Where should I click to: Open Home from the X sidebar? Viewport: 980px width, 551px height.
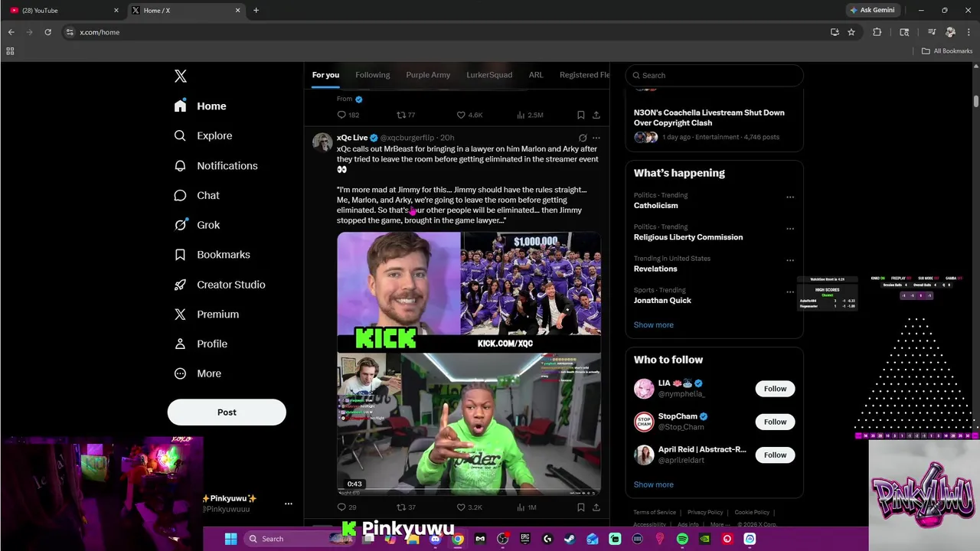click(x=201, y=106)
